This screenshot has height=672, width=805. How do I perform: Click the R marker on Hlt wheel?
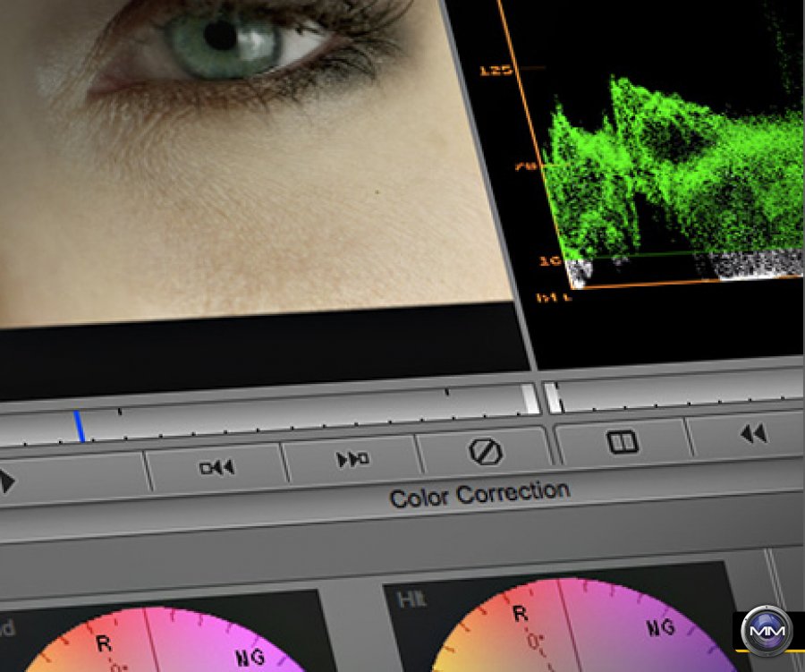pos(521,613)
